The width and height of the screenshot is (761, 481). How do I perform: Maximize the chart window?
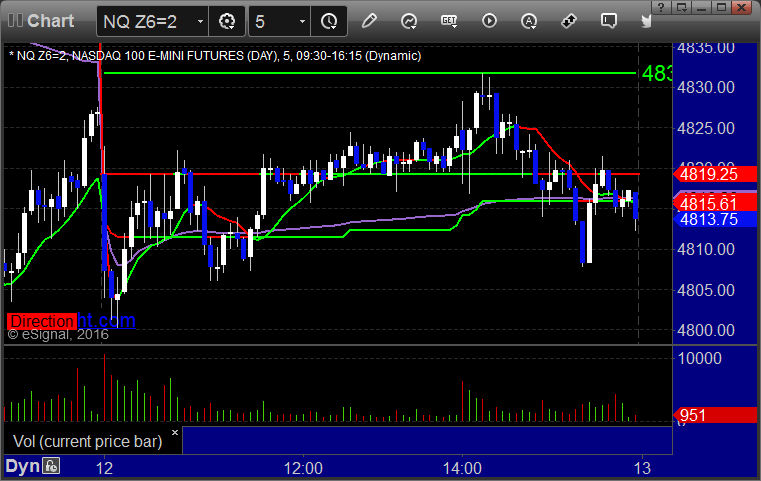click(722, 7)
